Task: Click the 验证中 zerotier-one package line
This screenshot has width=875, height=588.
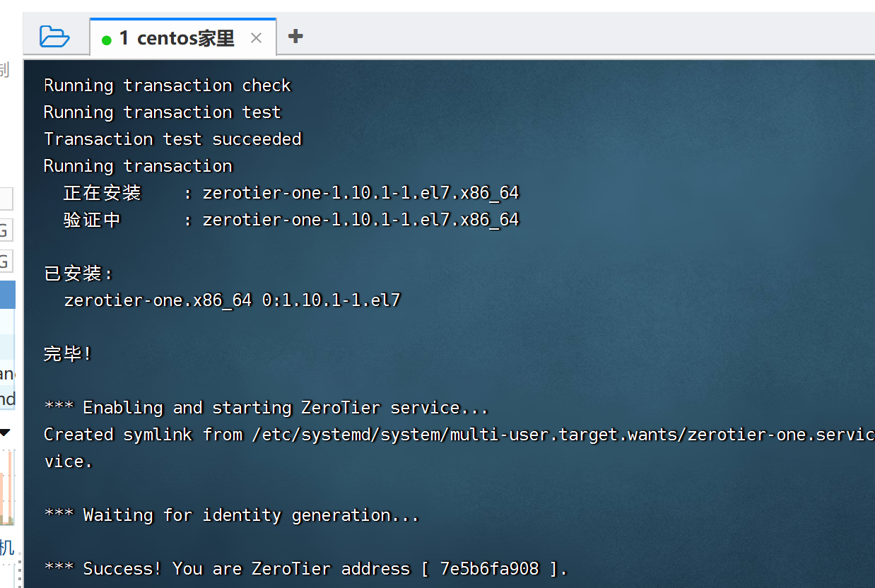Action: 291,220
